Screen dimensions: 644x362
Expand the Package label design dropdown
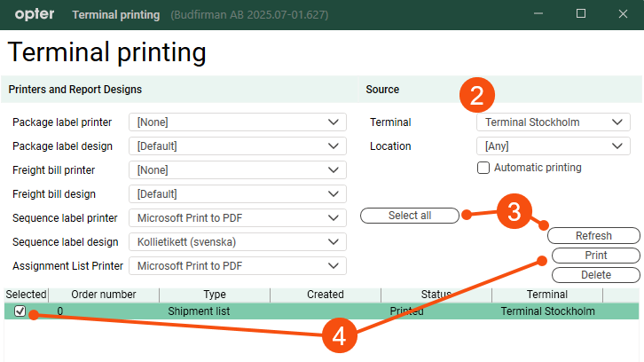pos(237,146)
